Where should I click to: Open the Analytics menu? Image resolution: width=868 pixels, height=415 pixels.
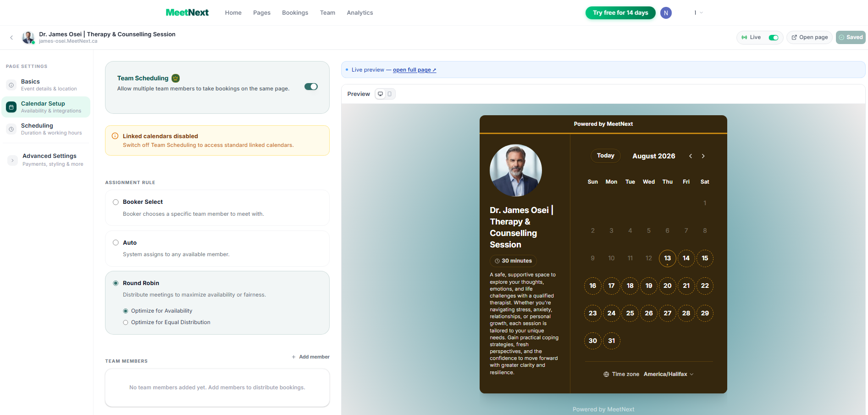click(360, 13)
